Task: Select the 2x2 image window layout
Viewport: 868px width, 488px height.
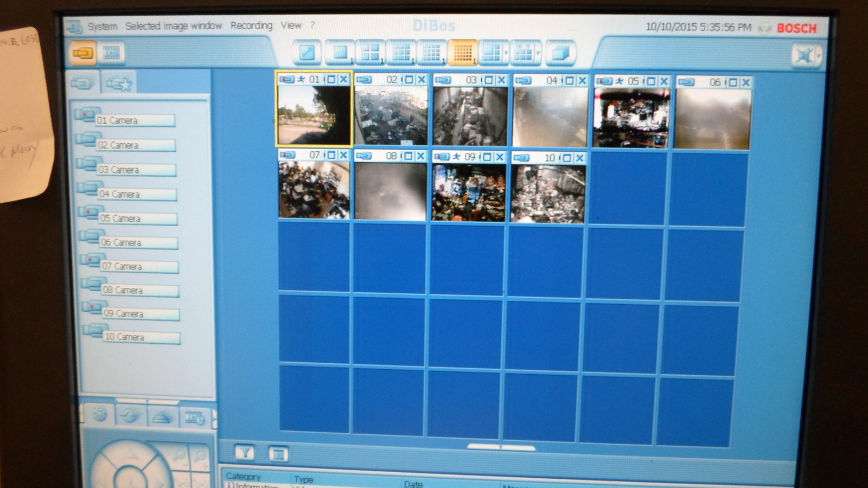Action: pyautogui.click(x=371, y=53)
